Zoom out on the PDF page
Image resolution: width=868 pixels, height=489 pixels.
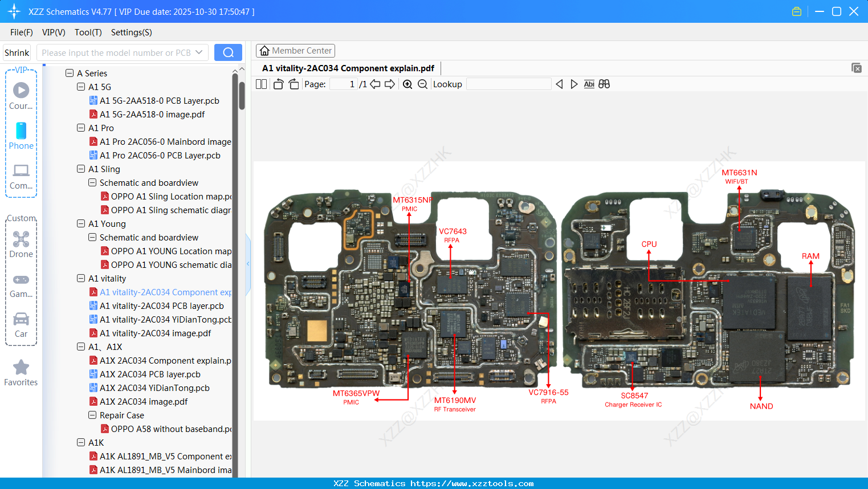422,84
